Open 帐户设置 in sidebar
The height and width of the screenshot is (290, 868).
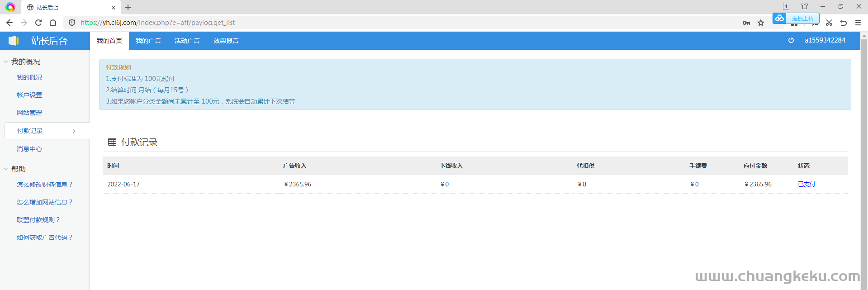[x=29, y=95]
